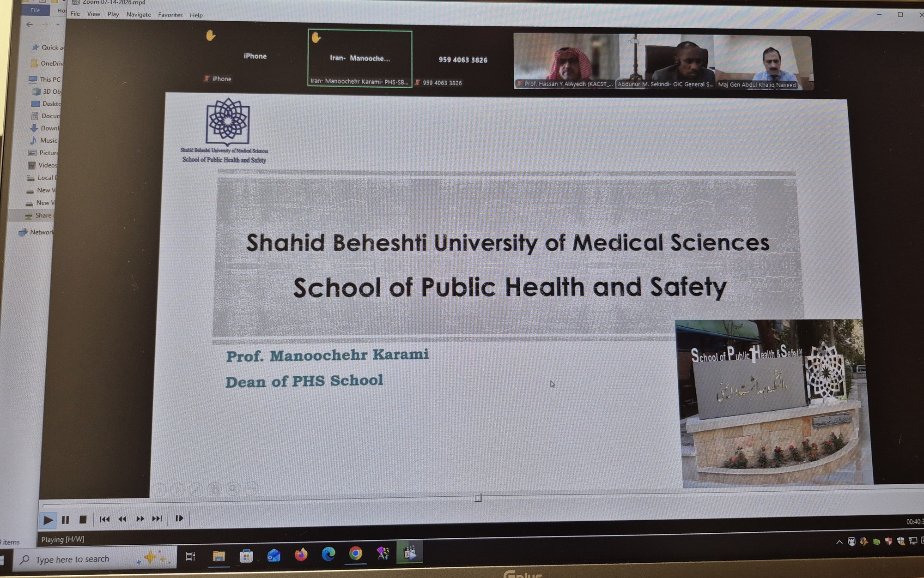
Task: Click the seek bar thumb on the timeline
Action: (x=478, y=498)
